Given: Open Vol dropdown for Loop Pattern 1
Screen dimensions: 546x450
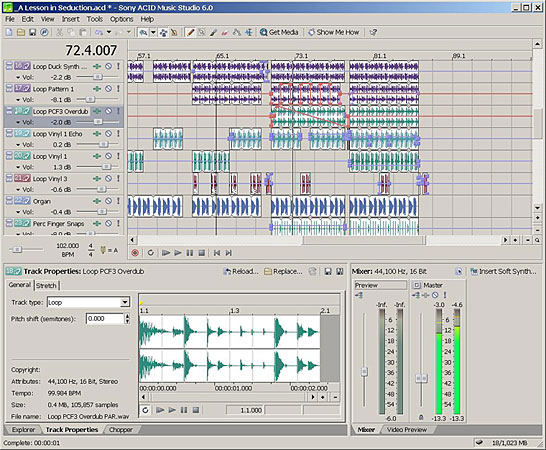Looking at the screenshot, I should pos(18,100).
